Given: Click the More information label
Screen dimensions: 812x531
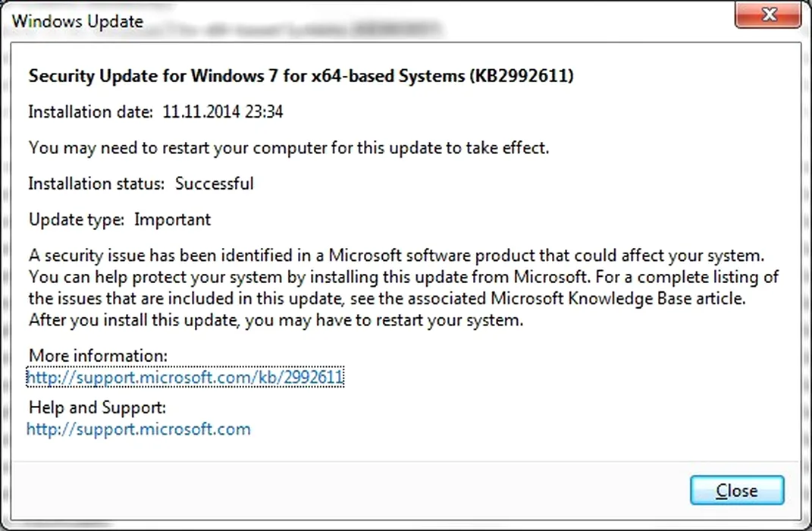Looking at the screenshot, I should (x=98, y=356).
